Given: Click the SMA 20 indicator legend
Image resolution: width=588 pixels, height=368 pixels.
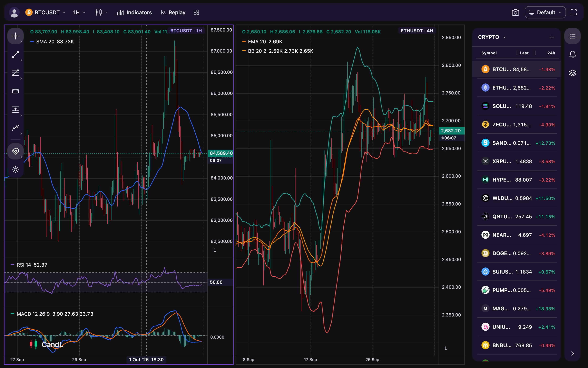Looking at the screenshot, I should (x=52, y=42).
